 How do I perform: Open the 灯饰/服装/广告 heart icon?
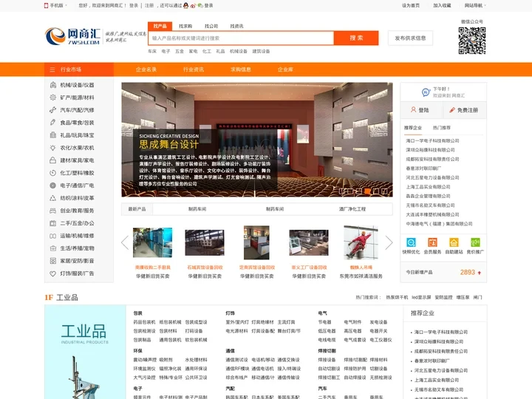click(53, 273)
